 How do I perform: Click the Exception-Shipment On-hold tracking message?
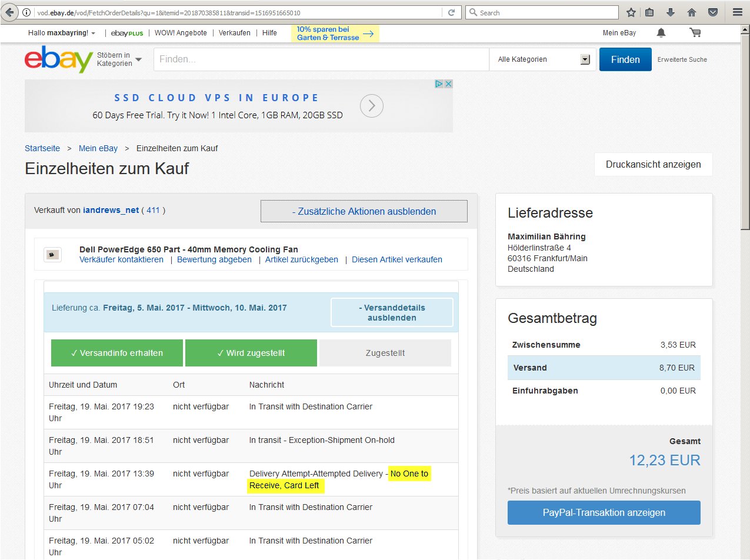point(322,440)
